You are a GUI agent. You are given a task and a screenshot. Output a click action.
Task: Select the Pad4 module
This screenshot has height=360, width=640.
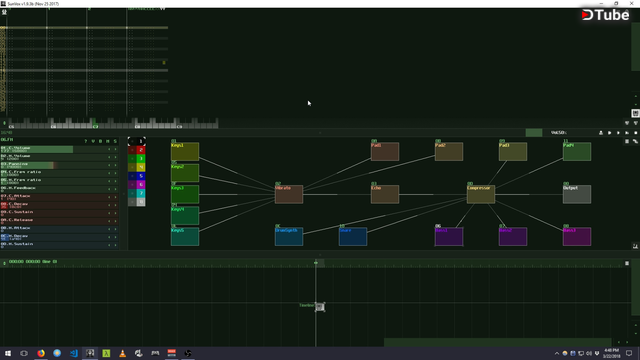pos(577,151)
